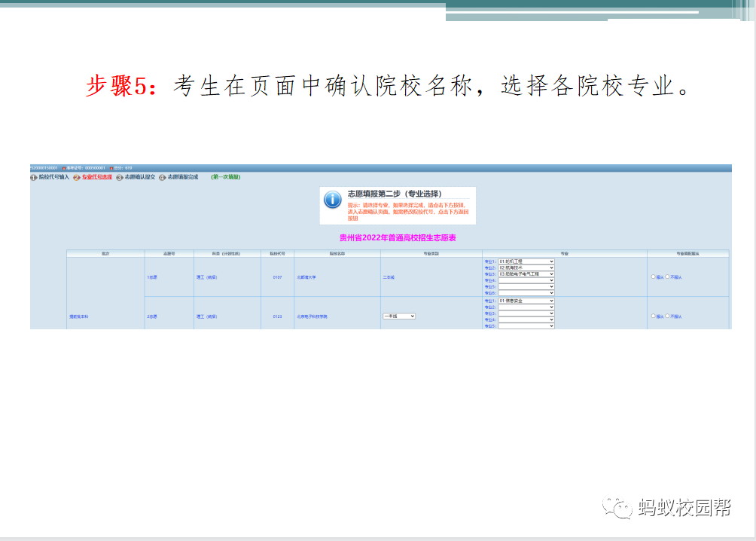The width and height of the screenshot is (756, 541).
Task: Go to the 志愿确认提交 step
Action: (140, 177)
